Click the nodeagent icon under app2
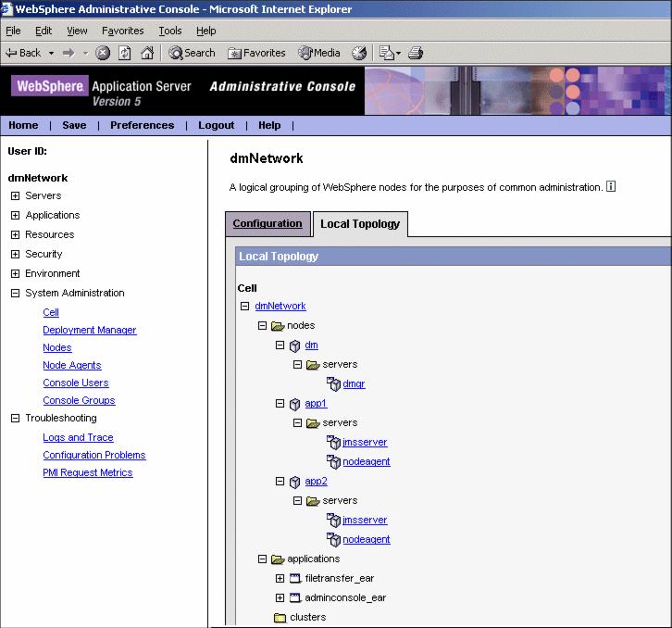This screenshot has height=628, width=672. (333, 540)
